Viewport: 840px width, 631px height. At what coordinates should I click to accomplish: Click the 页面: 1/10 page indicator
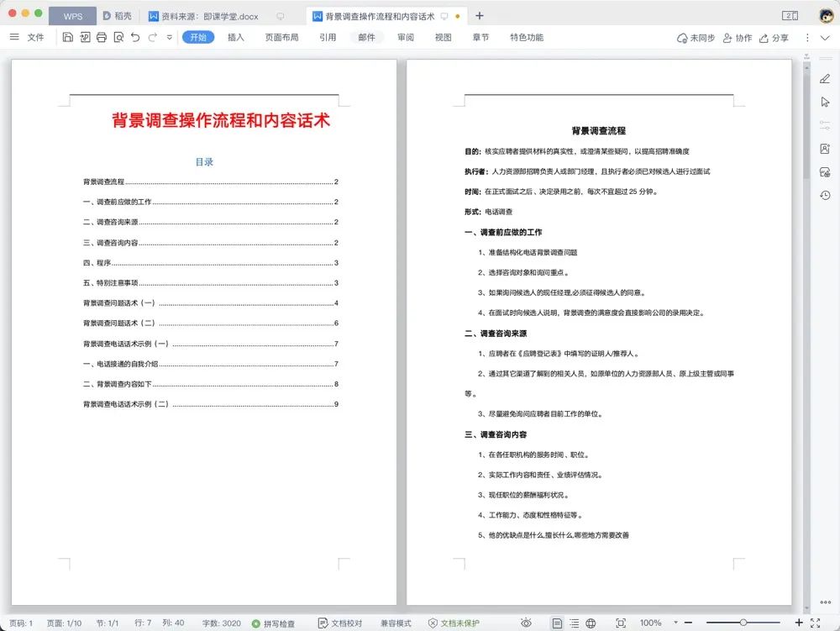[65, 623]
